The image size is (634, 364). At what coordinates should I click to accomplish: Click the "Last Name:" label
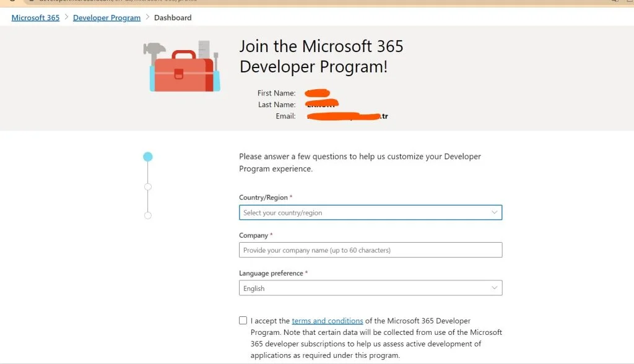(277, 105)
